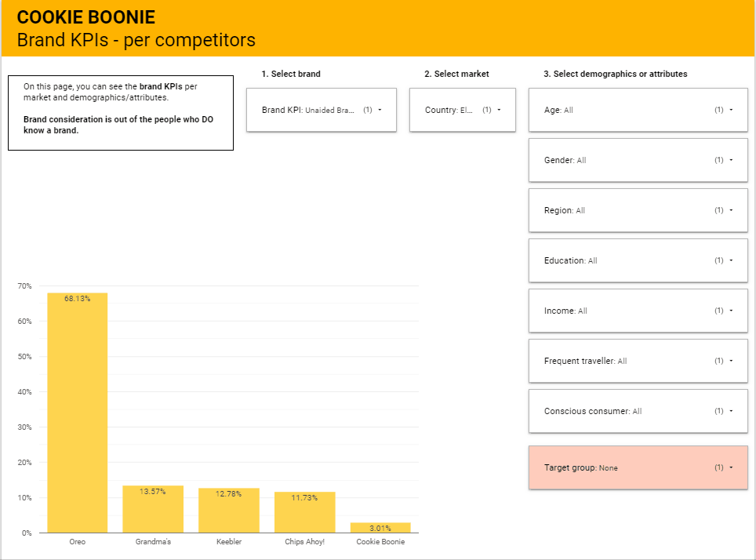This screenshot has height=560, width=756.
Task: Select the Chips Ahoy! bar in chart
Action: point(305,512)
